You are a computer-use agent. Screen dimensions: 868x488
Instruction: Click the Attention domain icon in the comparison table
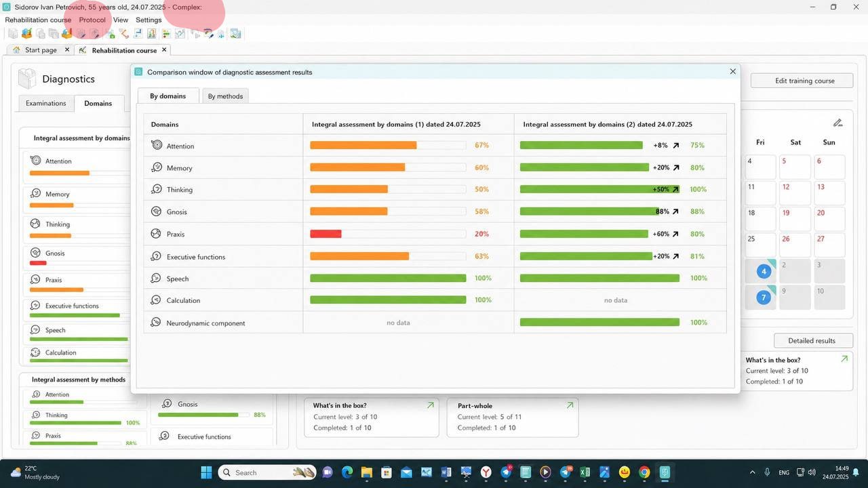pos(157,145)
